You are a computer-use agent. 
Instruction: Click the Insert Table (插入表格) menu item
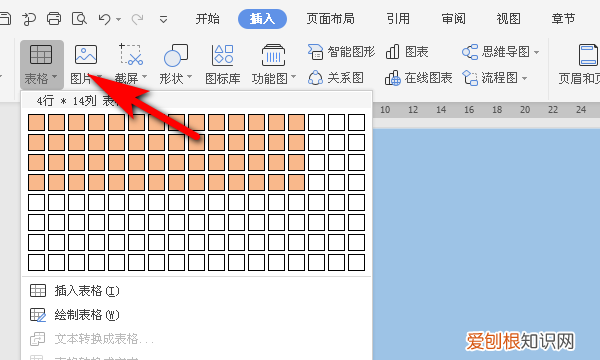pyautogui.click(x=75, y=291)
